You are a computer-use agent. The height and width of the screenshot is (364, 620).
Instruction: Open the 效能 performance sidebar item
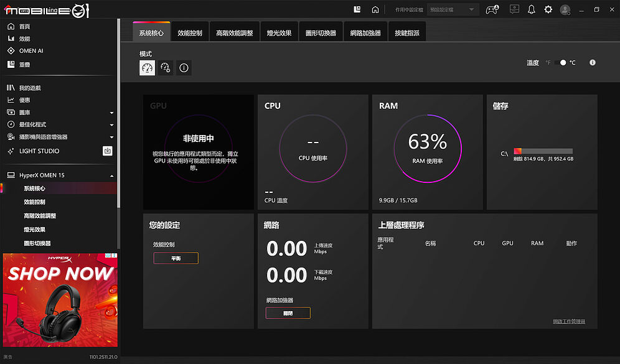[24, 39]
